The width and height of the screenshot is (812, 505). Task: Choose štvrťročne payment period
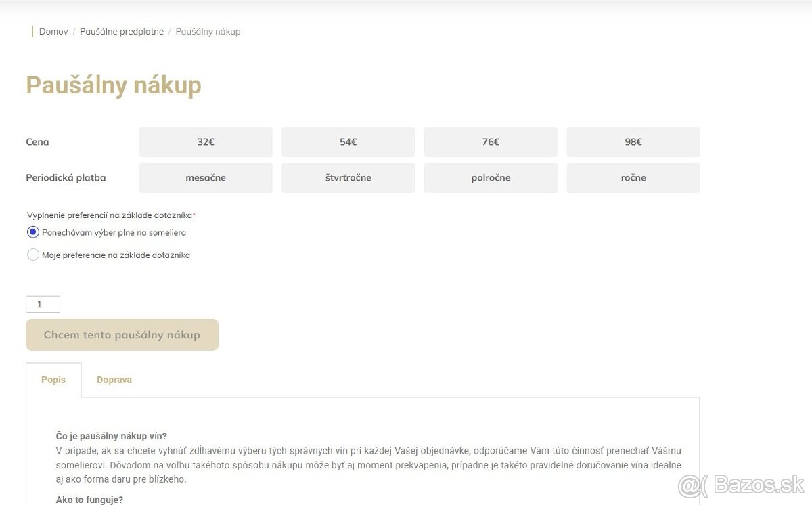[x=348, y=178]
